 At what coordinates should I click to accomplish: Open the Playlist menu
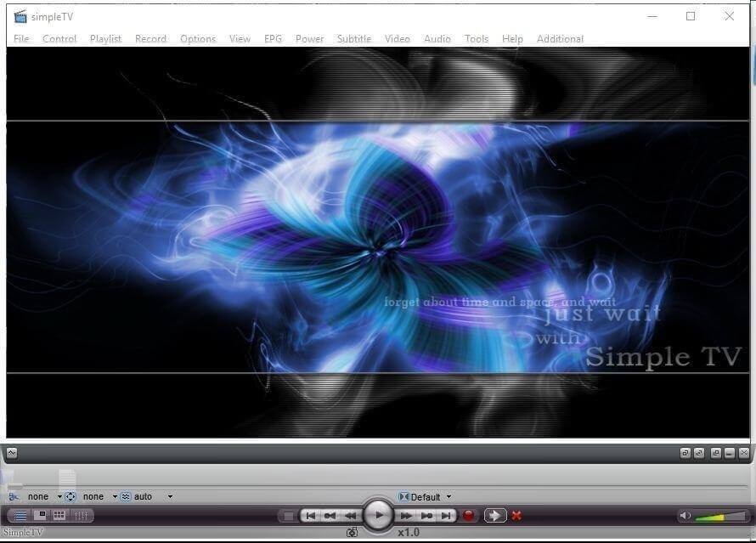pyautogui.click(x=105, y=38)
